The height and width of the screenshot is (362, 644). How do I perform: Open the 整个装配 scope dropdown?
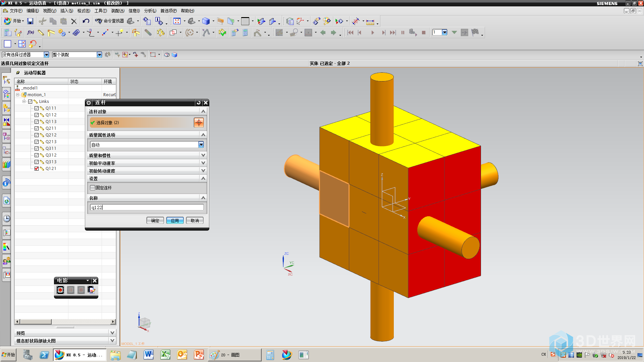[99, 55]
